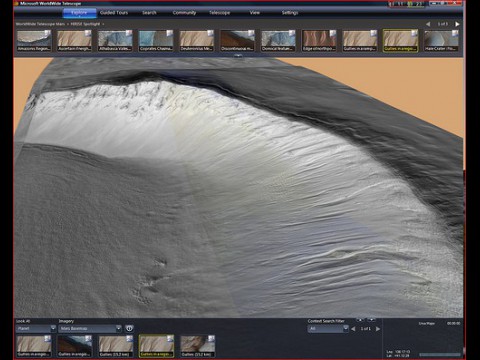Open the Community tab
This screenshot has width=480, height=360.
click(x=184, y=13)
